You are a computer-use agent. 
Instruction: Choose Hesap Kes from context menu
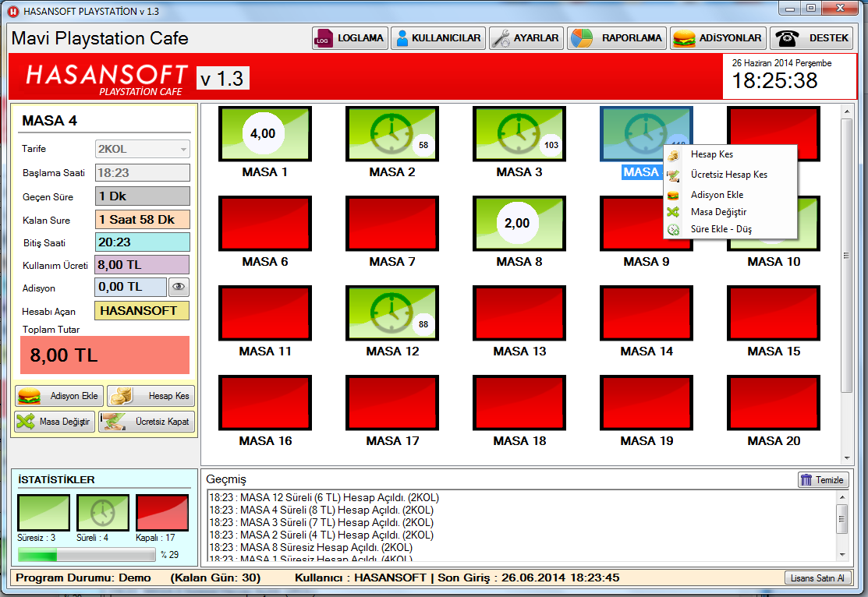(730, 154)
